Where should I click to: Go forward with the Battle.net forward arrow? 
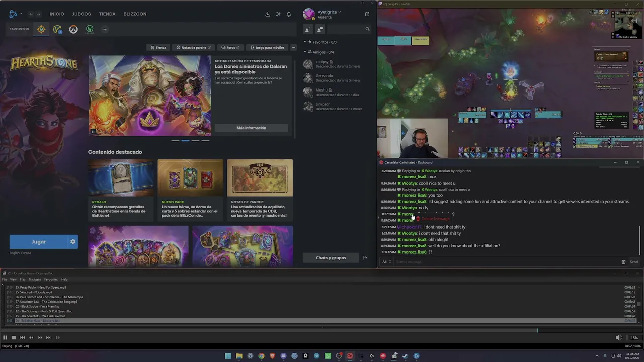pyautogui.click(x=39, y=14)
